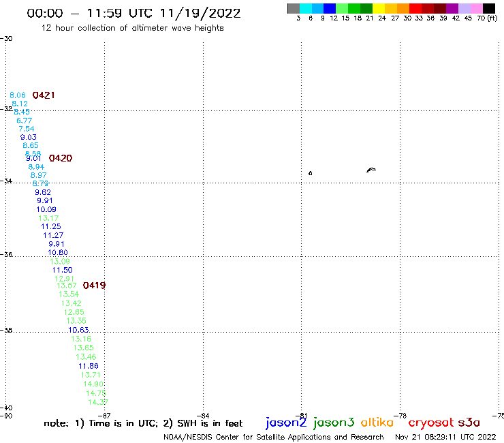This screenshot has width=504, height=443.
Task: Click the 10.09 wave height value
Action: (x=46, y=209)
